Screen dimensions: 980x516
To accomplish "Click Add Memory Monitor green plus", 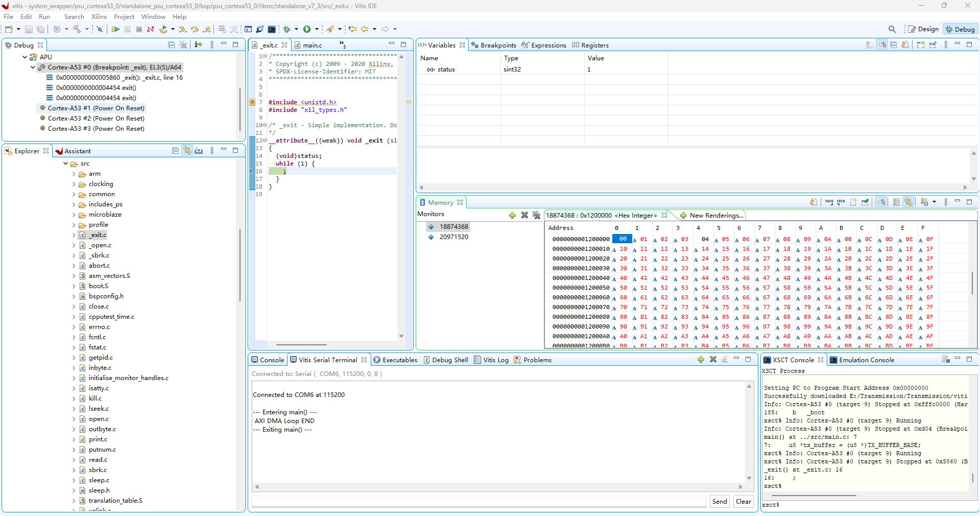I will [512, 215].
